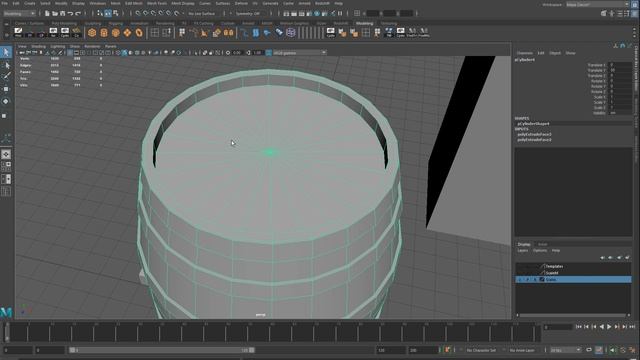
Task: Toggle the viewport grid display icon
Action: click(x=70, y=53)
